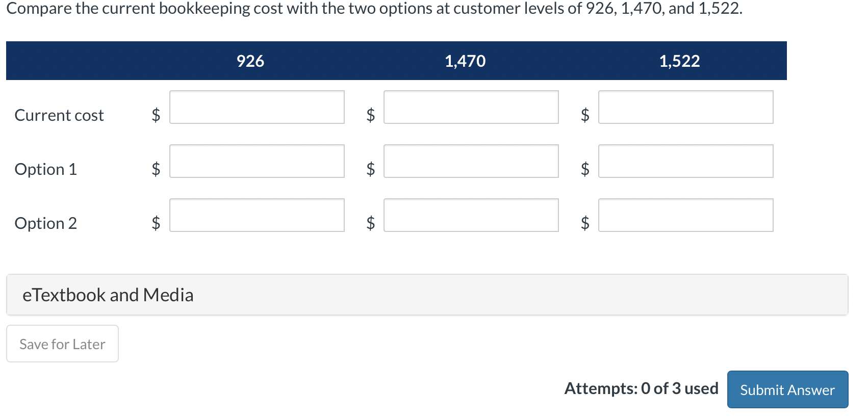Click the Option 1 input under 926
The width and height of the screenshot is (868, 419).
point(257,161)
